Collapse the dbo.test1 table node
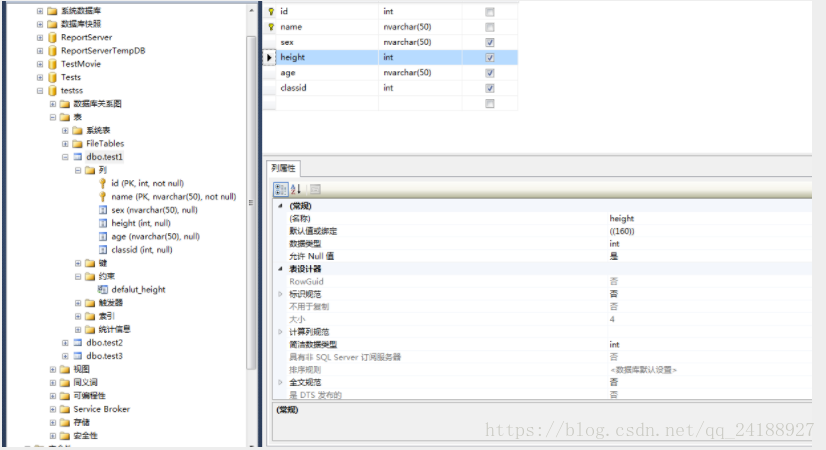Viewport: 826px width, 450px height. coord(65,157)
